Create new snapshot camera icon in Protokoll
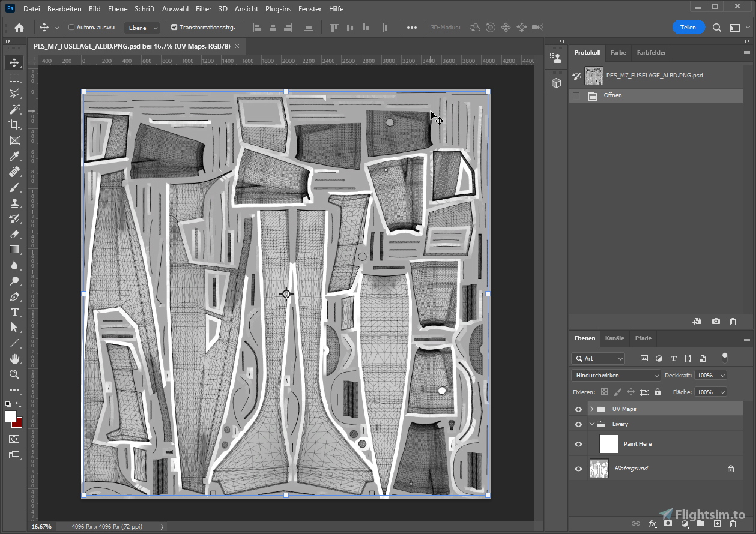 pos(716,322)
